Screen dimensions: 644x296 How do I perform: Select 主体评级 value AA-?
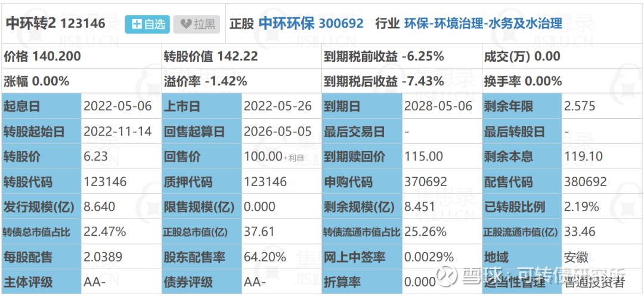(x=95, y=282)
